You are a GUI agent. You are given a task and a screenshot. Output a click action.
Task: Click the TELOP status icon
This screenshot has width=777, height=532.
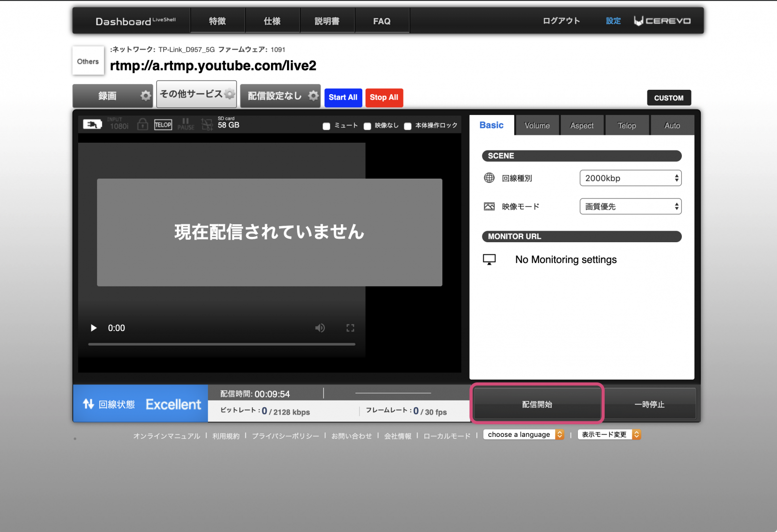pos(163,125)
